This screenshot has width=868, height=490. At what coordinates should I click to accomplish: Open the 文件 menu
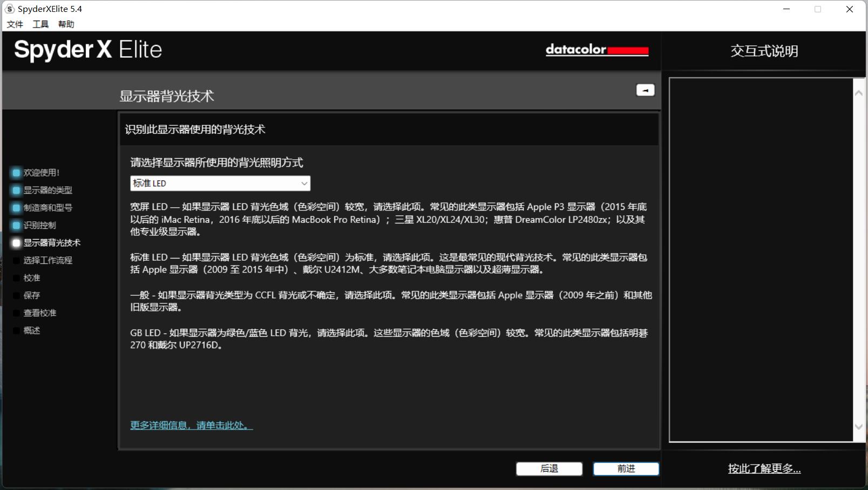[x=15, y=24]
